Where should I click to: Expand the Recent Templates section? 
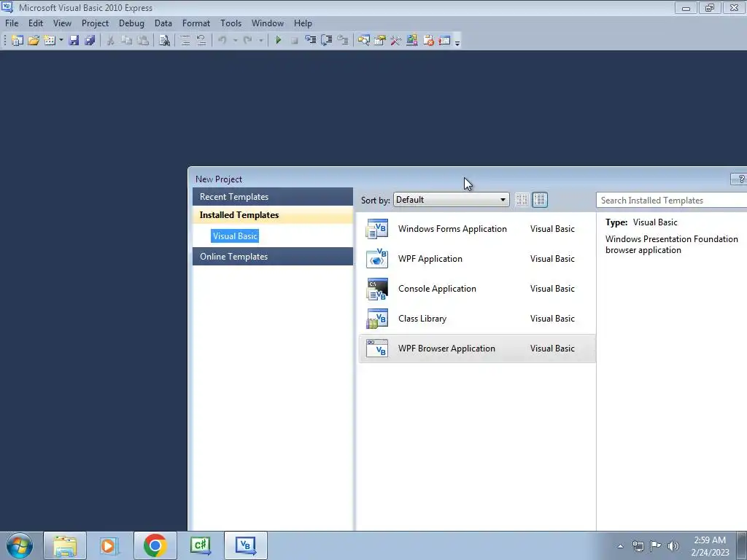point(273,197)
